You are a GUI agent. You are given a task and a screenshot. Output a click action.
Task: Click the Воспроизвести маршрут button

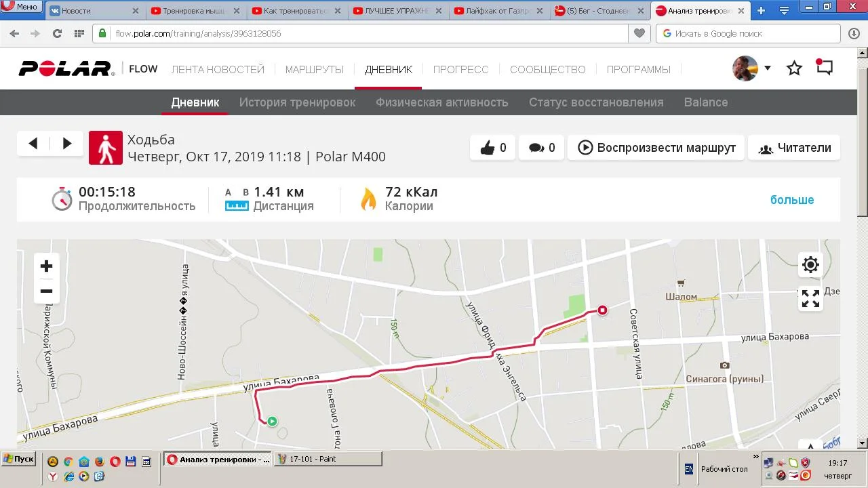pos(656,148)
